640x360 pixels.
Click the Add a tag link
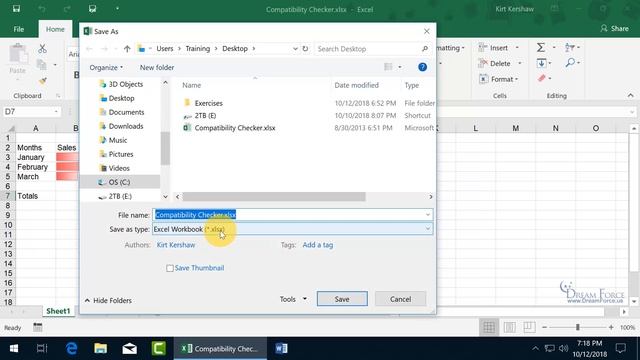point(318,245)
